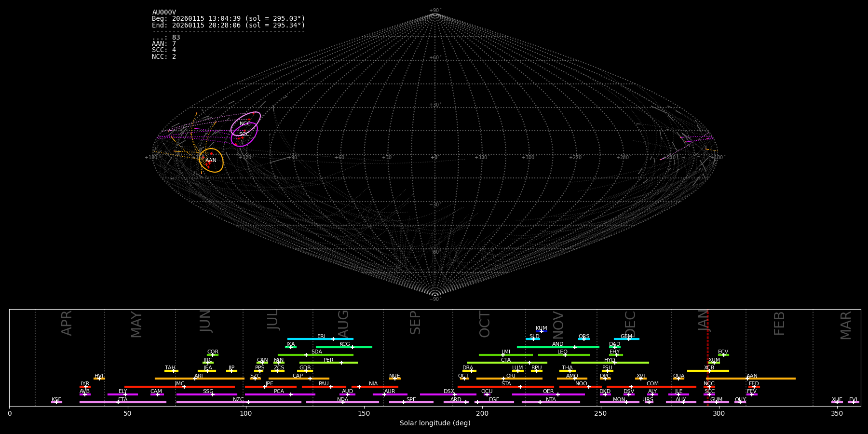This screenshot has height=434, width=868.
Task: Select the 300 tick on solar longitude axis
Action: pos(719,413)
